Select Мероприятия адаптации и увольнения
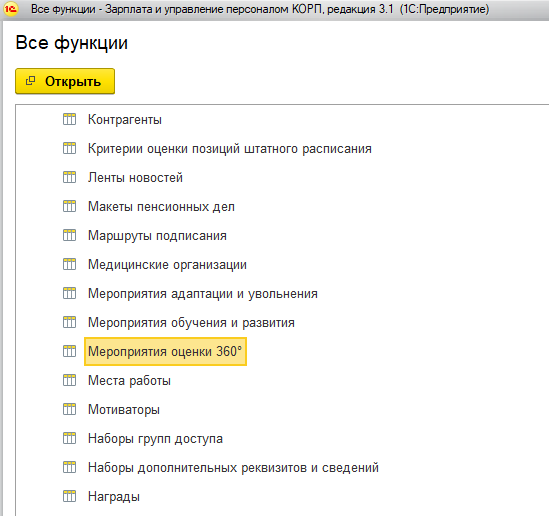The width and height of the screenshot is (549, 516). point(203,294)
